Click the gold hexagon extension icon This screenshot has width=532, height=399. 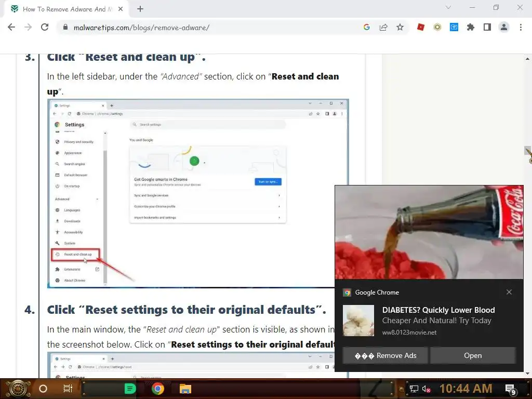pos(437,27)
